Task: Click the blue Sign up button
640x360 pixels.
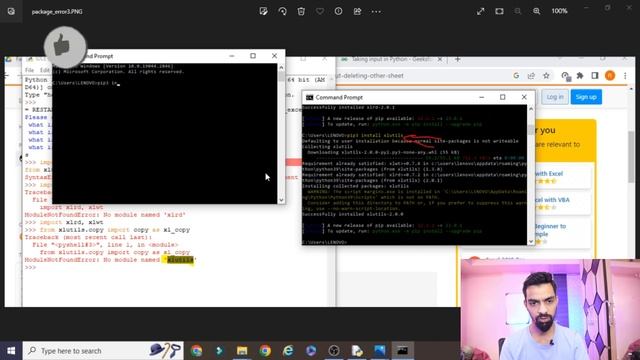Action: (x=586, y=97)
